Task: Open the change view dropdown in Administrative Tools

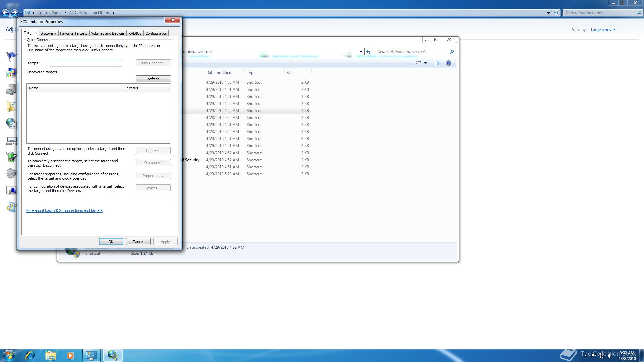Action: [x=425, y=63]
